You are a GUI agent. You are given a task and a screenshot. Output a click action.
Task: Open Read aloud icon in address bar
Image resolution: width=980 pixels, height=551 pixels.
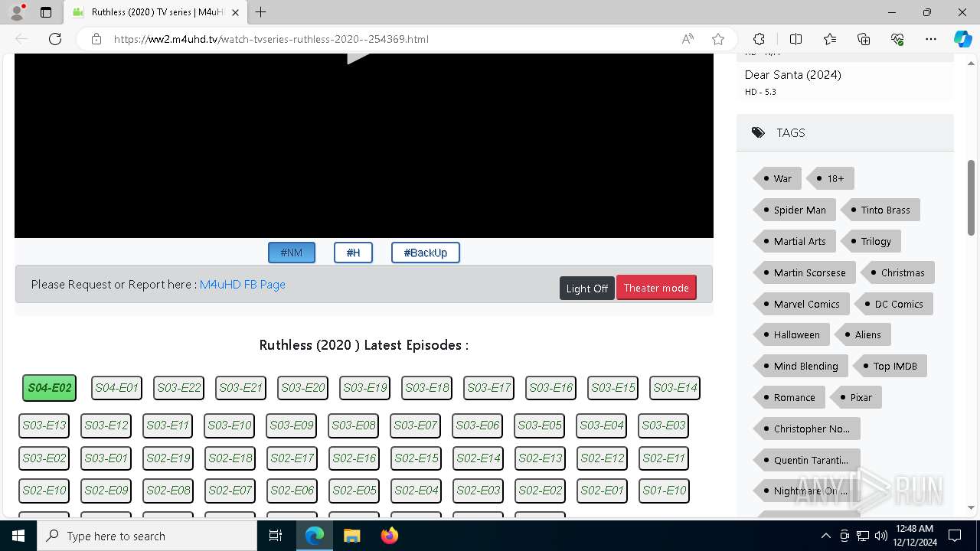[x=688, y=39]
